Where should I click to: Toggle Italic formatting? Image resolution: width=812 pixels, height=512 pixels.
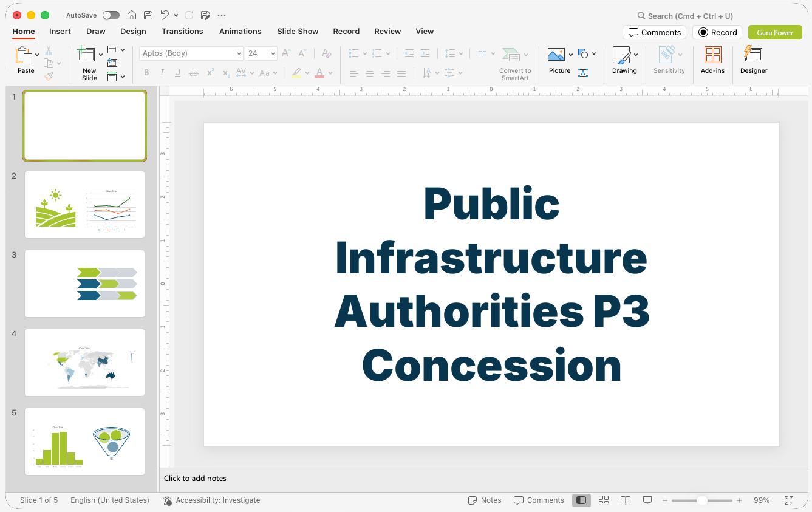pos(162,73)
